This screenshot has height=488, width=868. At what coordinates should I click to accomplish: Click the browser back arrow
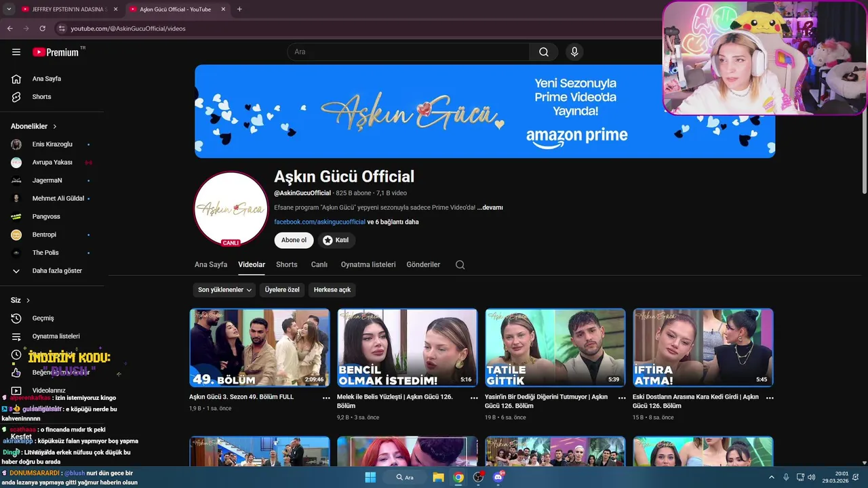coord(10,28)
